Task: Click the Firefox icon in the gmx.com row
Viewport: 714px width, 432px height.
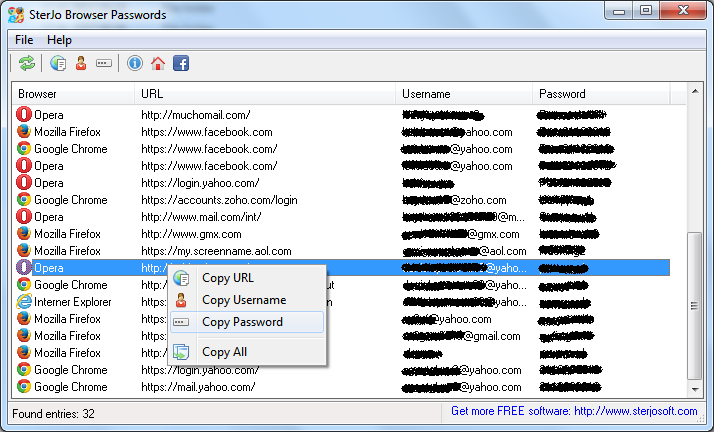Action: [x=24, y=234]
